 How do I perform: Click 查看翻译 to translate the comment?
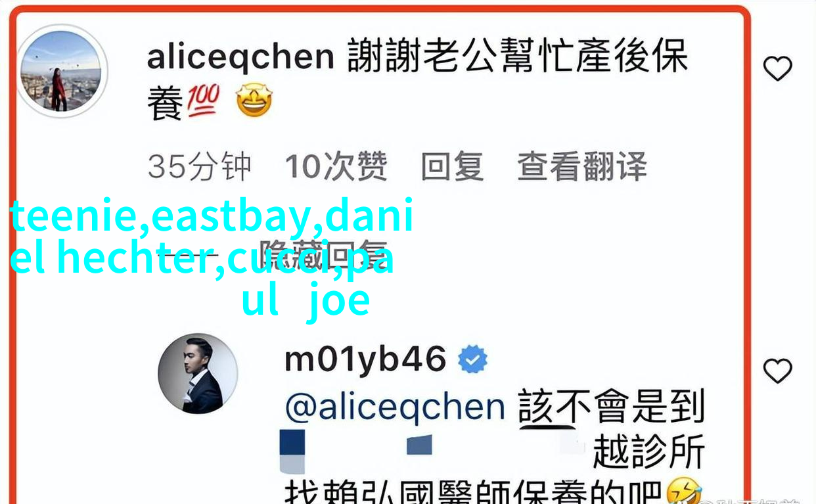582,167
